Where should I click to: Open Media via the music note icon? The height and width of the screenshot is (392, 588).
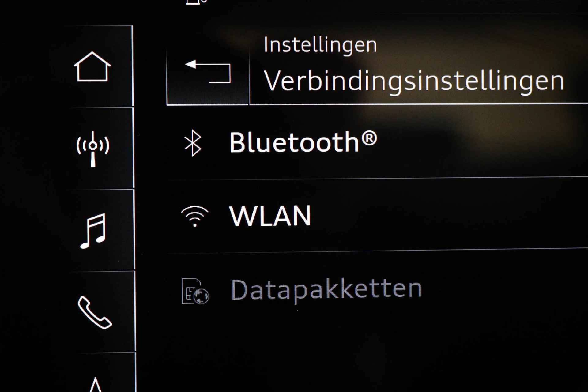click(93, 231)
